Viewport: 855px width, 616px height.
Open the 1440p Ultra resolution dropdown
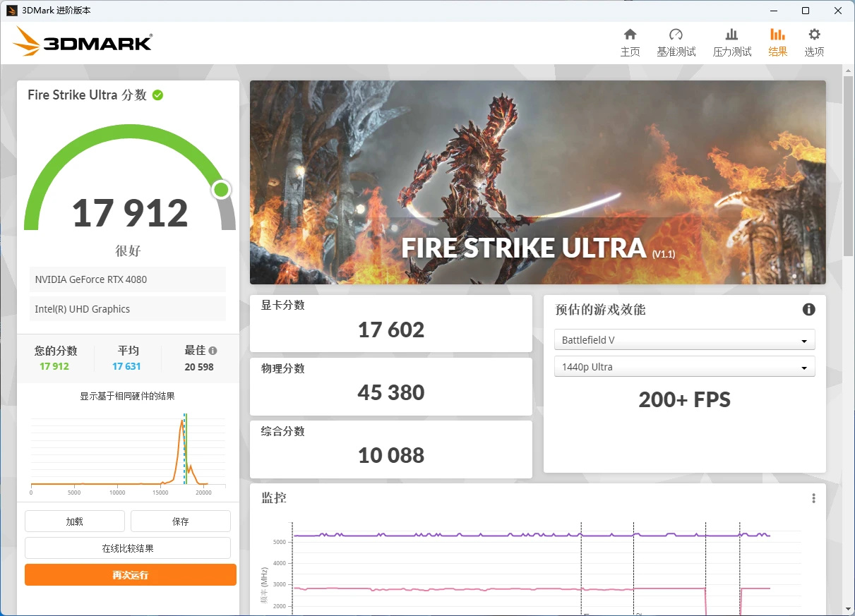point(684,367)
